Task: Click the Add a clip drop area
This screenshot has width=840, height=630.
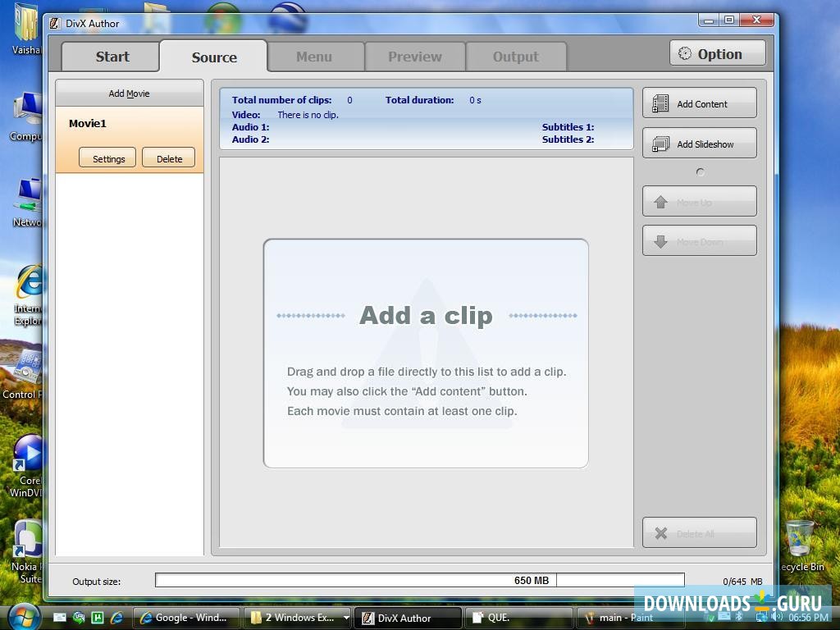Action: tap(426, 354)
